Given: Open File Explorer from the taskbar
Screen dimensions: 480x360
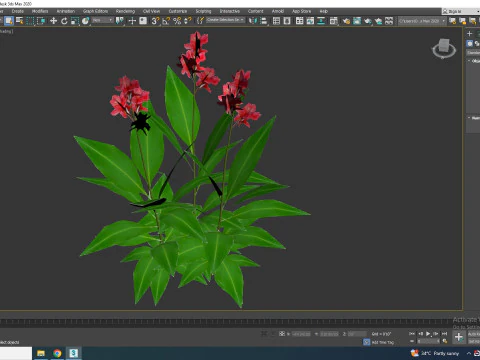Looking at the screenshot, I should (41, 353).
